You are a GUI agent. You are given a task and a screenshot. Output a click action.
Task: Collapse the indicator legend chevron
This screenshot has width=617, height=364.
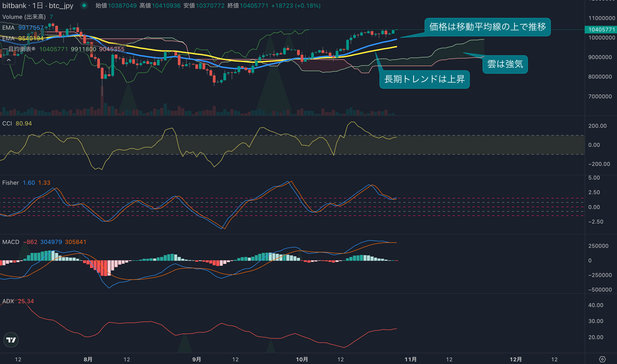[9, 60]
